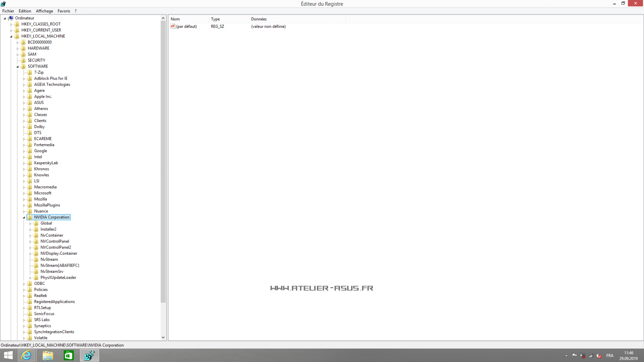Click the FRA language indicator
Viewport: 644px width, 362px height.
(x=610, y=356)
